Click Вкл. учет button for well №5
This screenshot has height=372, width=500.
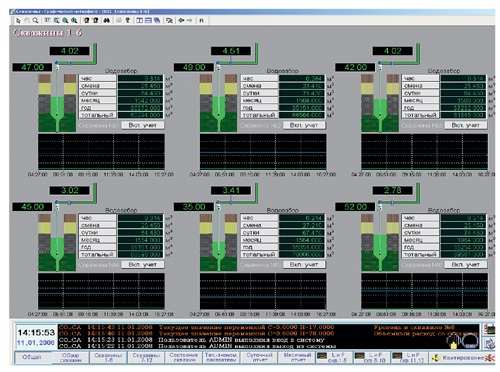pyautogui.click(x=304, y=265)
